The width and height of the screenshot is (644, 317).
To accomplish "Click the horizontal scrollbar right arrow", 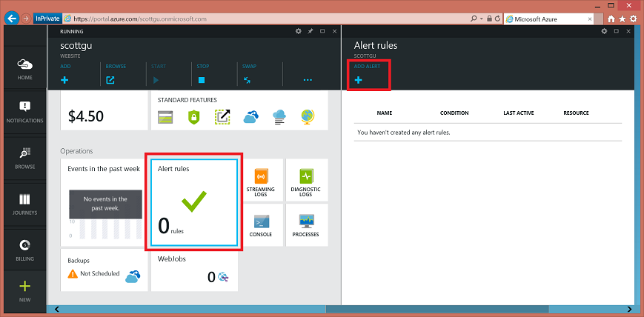I will tap(629, 309).
